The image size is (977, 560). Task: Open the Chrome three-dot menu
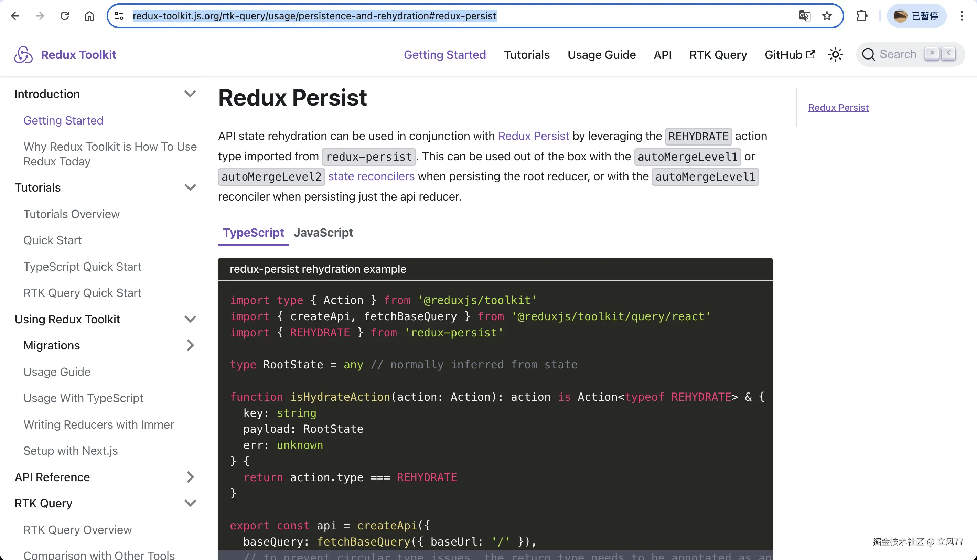[962, 16]
